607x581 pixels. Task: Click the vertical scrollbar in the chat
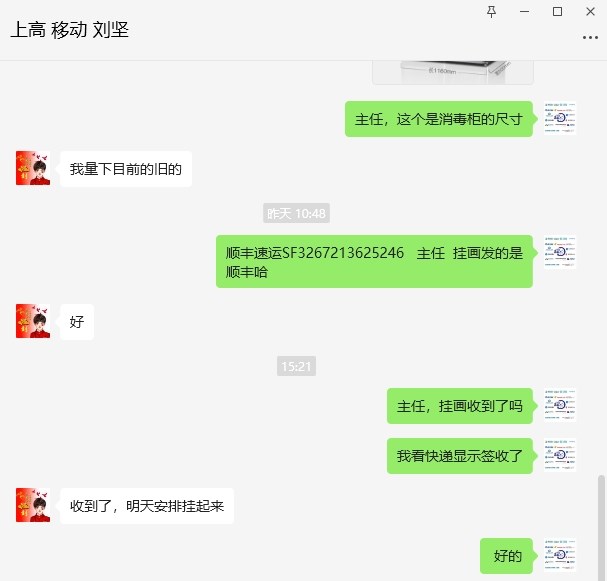pyautogui.click(x=601, y=526)
